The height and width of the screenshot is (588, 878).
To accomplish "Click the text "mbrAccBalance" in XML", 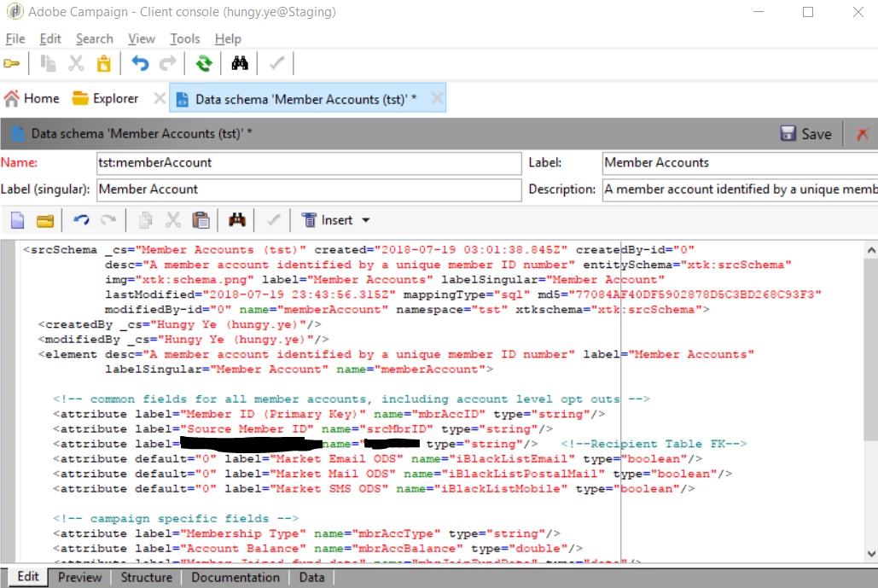I will 407,549.
